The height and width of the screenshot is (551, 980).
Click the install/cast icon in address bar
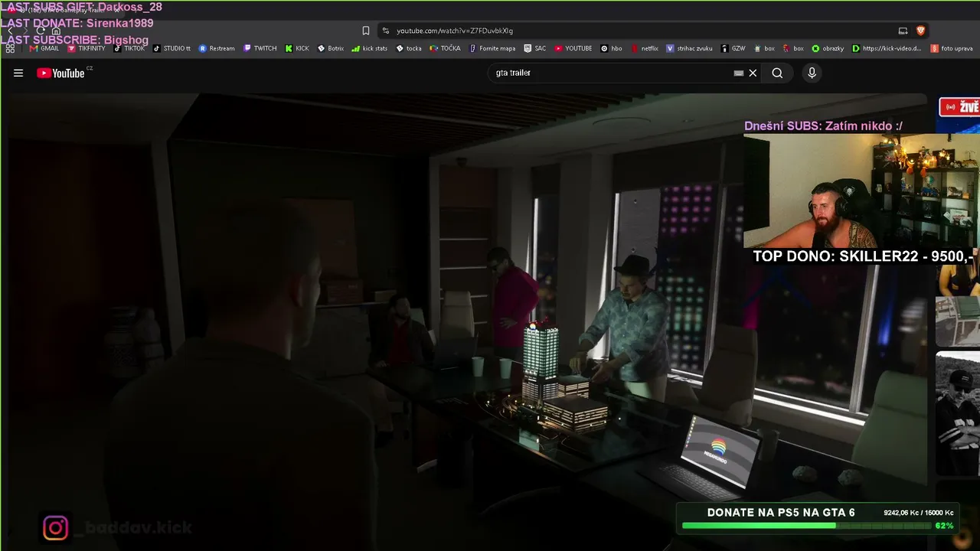903,31
